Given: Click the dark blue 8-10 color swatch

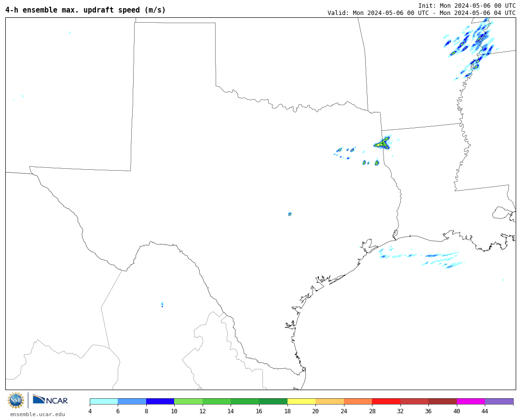Looking at the screenshot, I should (x=160, y=401).
